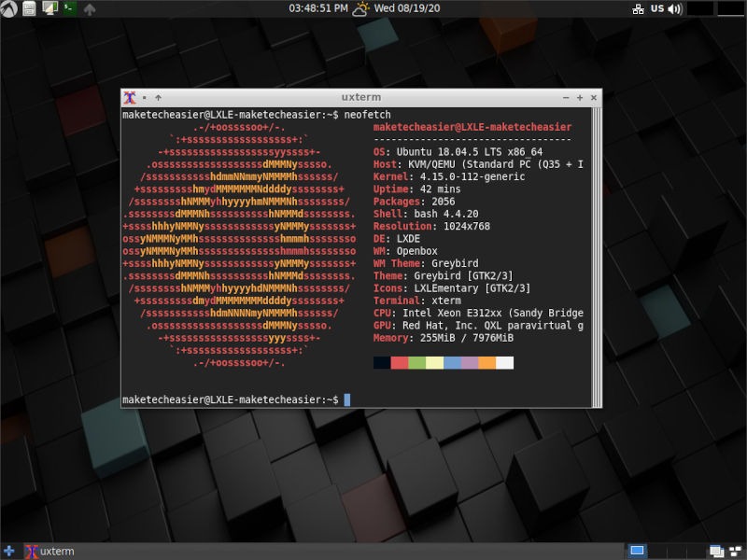Viewport: 747px width, 560px height.
Task: Open the file manager from the top panel
Action: [x=27, y=8]
